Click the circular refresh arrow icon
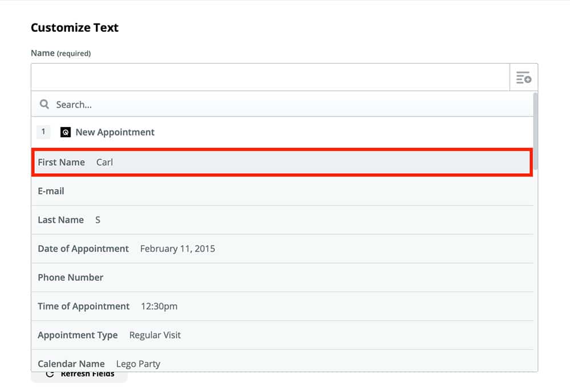 coord(50,374)
